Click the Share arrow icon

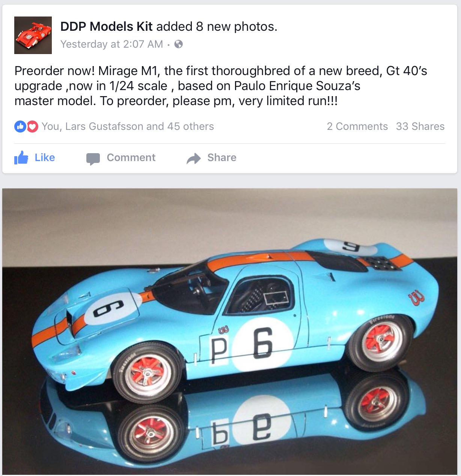(194, 159)
